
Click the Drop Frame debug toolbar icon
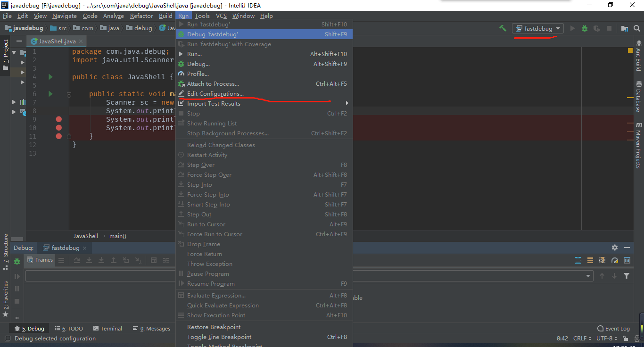tap(126, 260)
